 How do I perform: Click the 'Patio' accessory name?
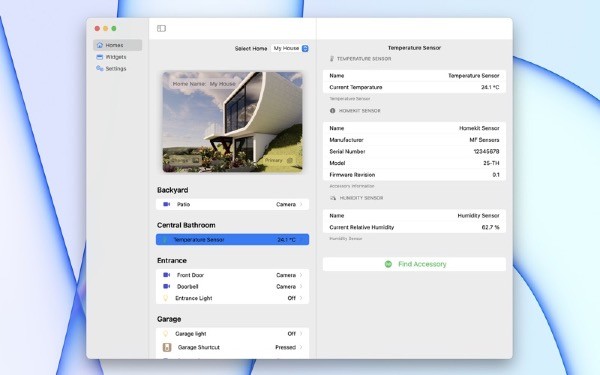(183, 204)
